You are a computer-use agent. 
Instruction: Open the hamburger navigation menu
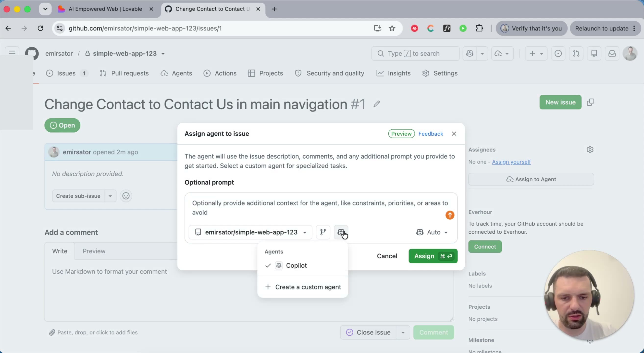pyautogui.click(x=12, y=53)
